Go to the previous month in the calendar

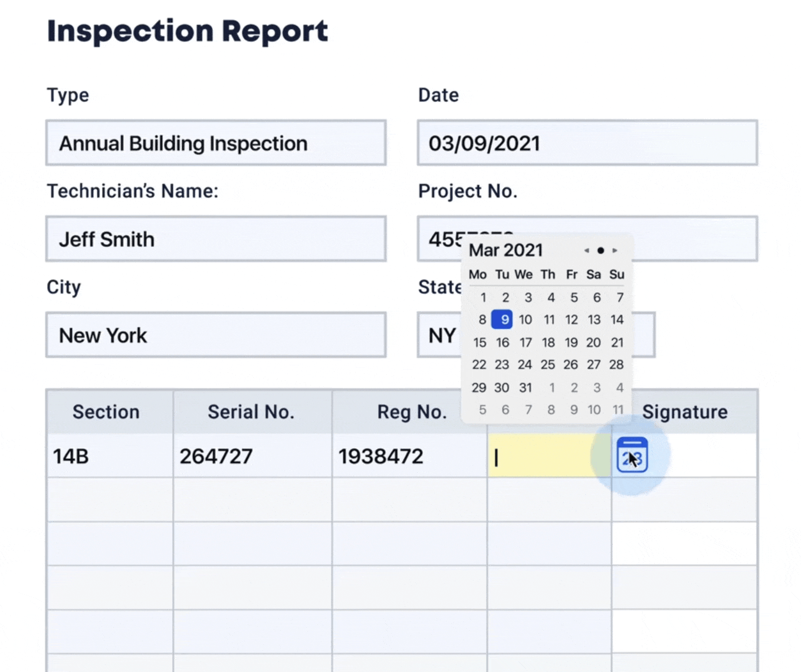click(586, 251)
